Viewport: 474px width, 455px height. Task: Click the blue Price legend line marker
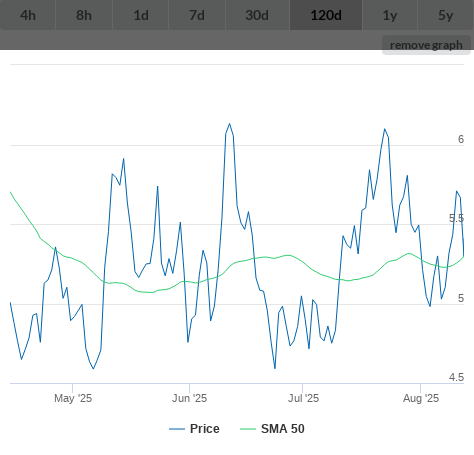177,429
